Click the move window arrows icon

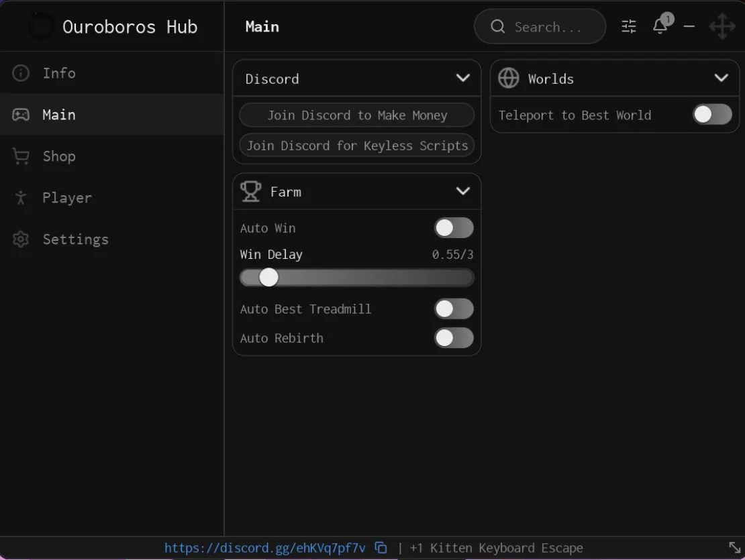click(722, 27)
